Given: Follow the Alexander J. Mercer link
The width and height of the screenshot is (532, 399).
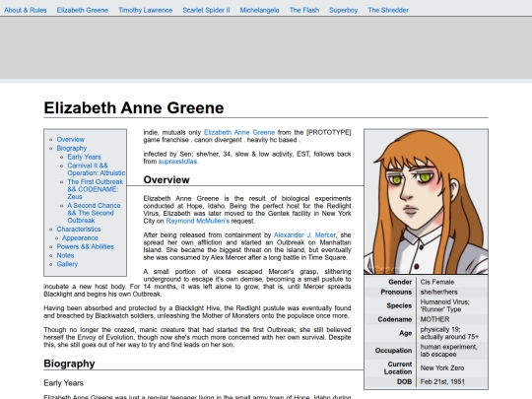Looking at the screenshot, I should click(x=304, y=234).
